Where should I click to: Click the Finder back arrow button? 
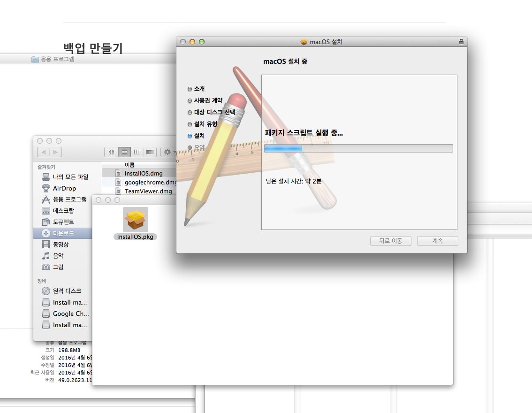click(44, 152)
